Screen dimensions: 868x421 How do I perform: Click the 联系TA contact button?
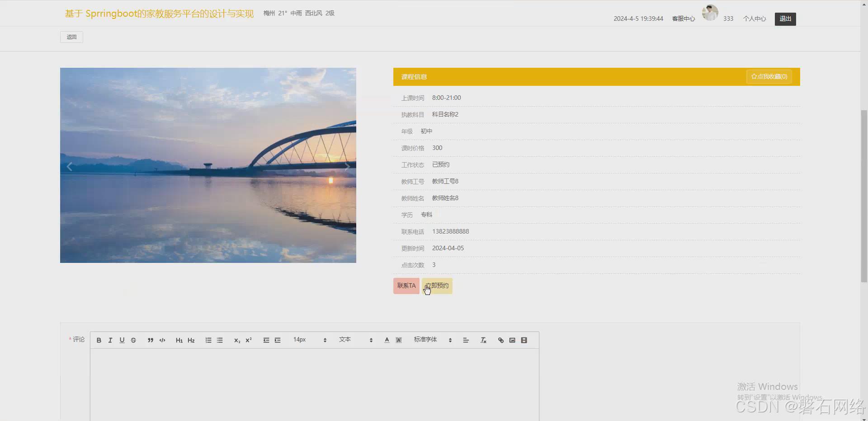point(406,286)
